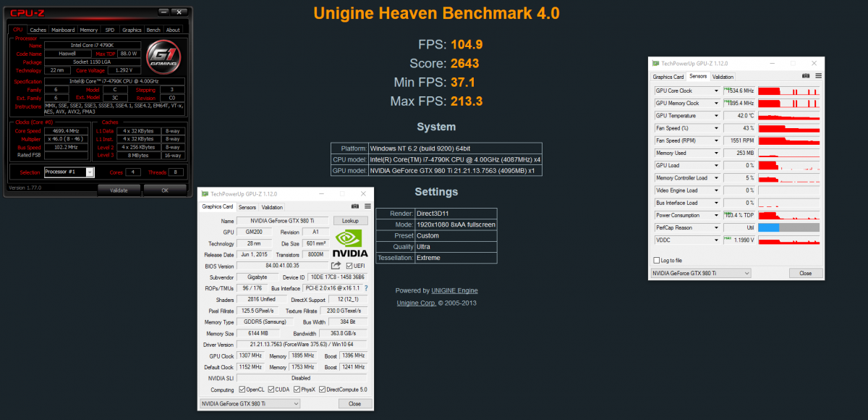This screenshot has height=420, width=868.
Task: Click the screenshot camera icon in the GPU-Z Graphics Card window
Action: [354, 207]
